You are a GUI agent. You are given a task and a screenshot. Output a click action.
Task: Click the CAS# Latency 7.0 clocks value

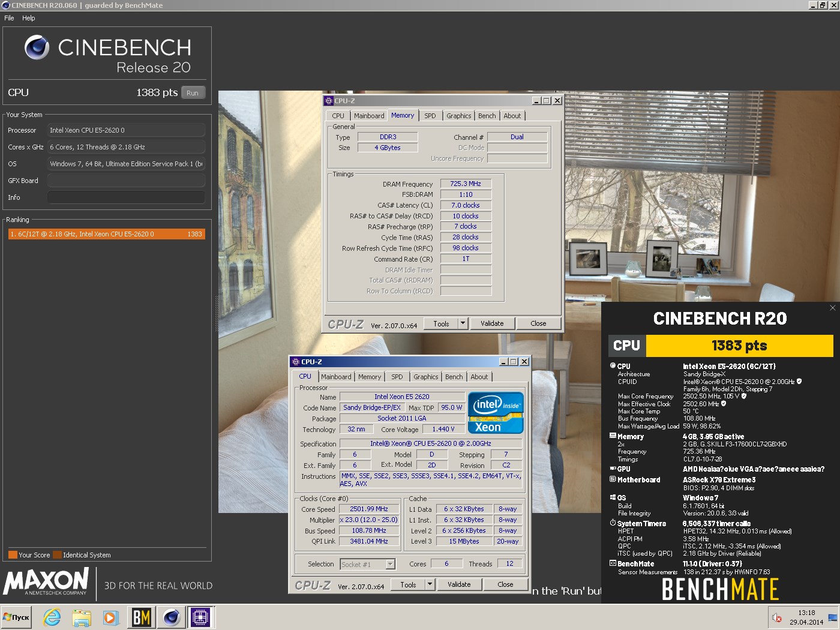pyautogui.click(x=466, y=205)
